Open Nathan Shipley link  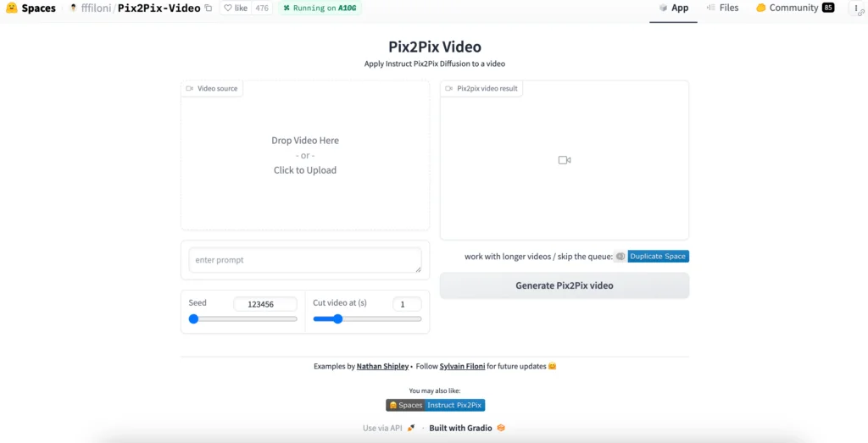click(x=382, y=366)
